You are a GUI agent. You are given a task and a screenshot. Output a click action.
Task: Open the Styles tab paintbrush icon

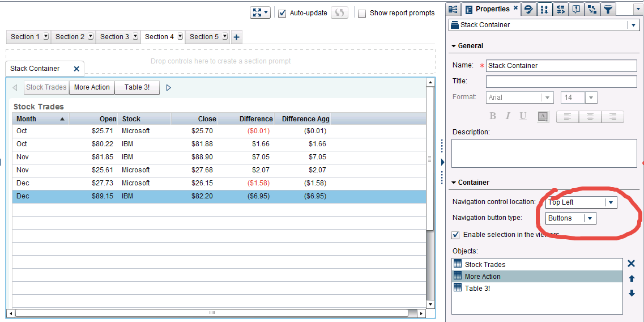pos(528,9)
